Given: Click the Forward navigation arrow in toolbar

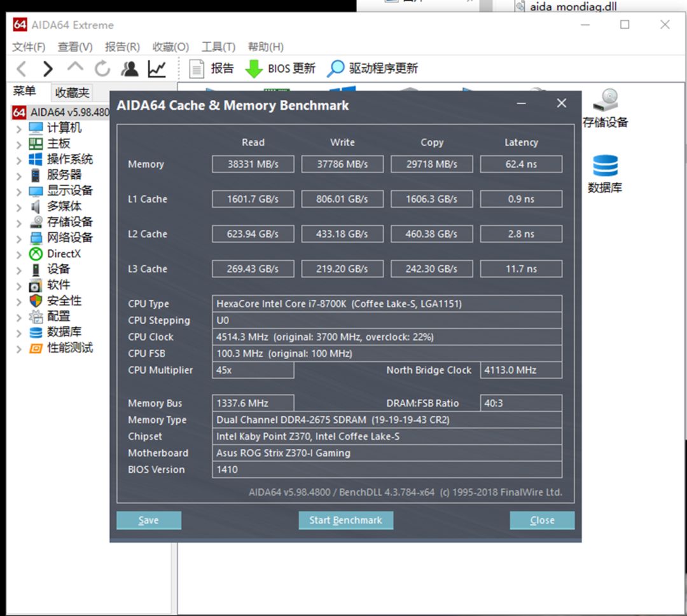Looking at the screenshot, I should pos(47,69).
